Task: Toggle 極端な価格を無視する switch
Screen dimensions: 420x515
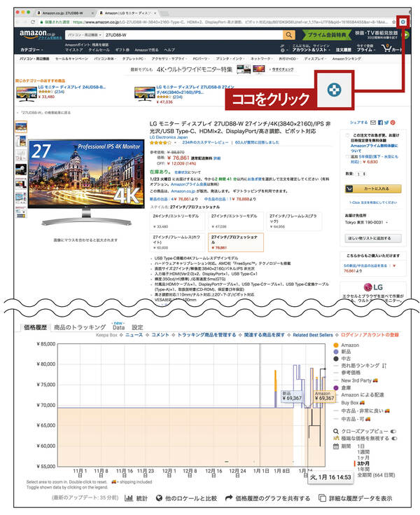Action: point(394,439)
